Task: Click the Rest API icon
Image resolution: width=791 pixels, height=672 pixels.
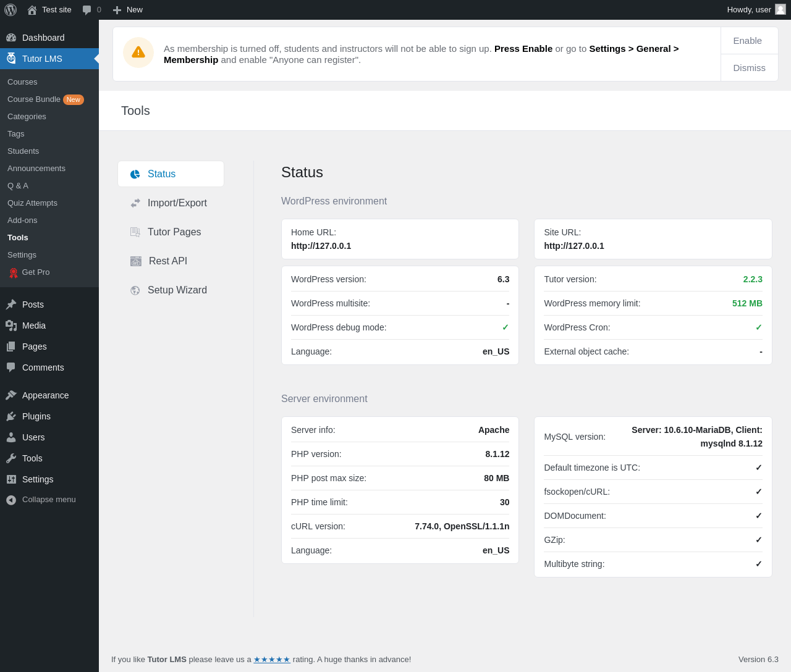Action: click(136, 261)
